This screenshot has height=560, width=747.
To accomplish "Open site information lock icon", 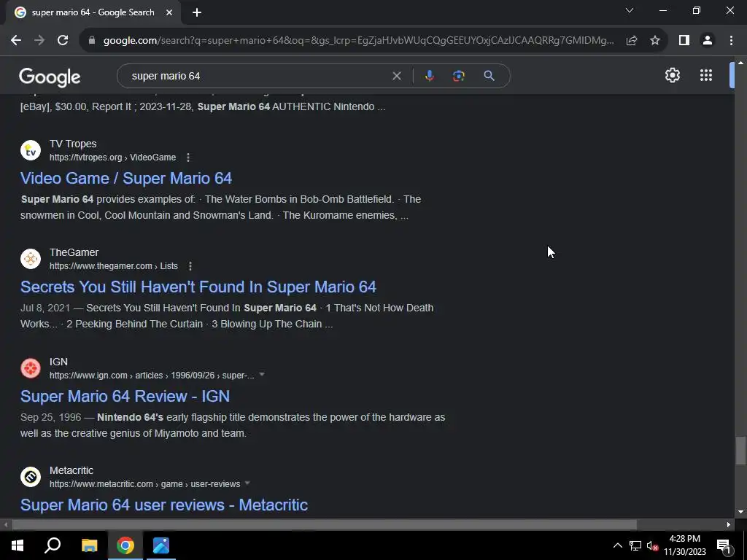I will (x=92, y=41).
